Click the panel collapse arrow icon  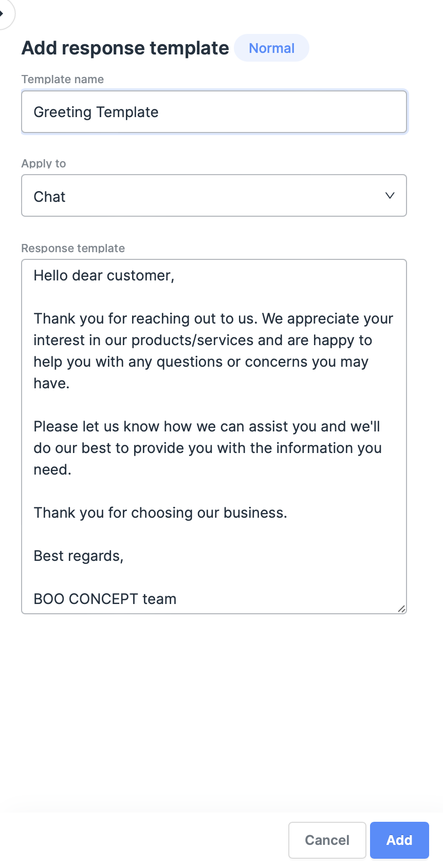click(3, 13)
